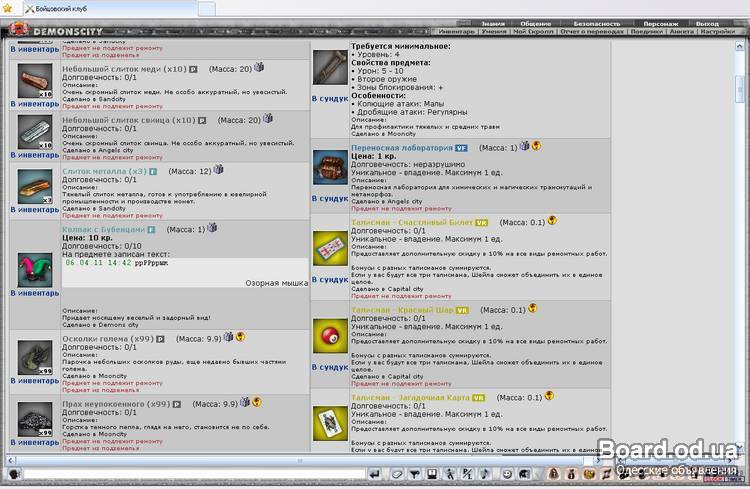Click gift cube icon beside Переносная лаборатория
Viewport: 750px width, 489px height.
[525, 145]
